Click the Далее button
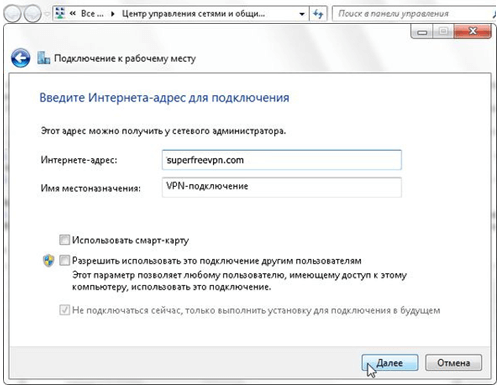Viewport: 498px width, 387px height. pos(390,363)
